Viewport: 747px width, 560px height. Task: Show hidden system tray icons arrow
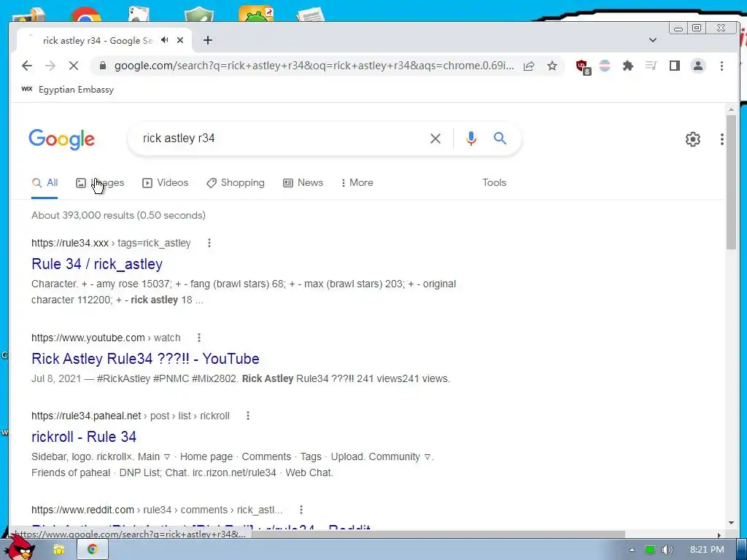(x=632, y=550)
